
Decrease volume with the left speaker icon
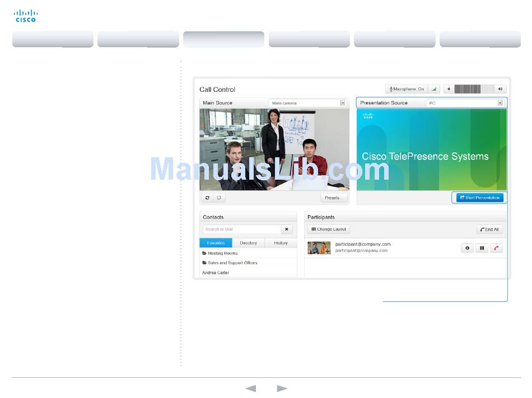(449, 89)
